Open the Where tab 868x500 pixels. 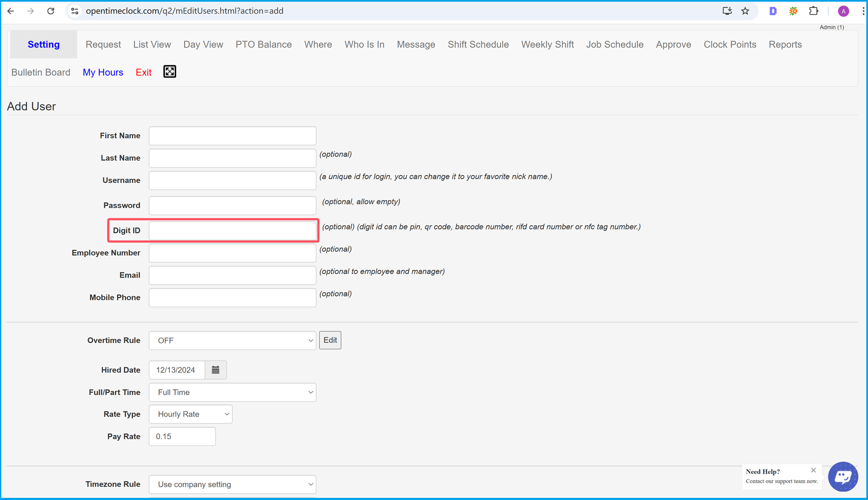(x=318, y=44)
